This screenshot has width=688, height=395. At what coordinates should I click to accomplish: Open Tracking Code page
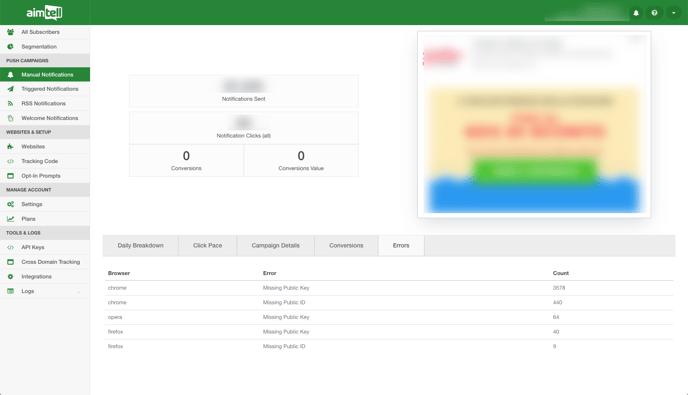(45, 161)
